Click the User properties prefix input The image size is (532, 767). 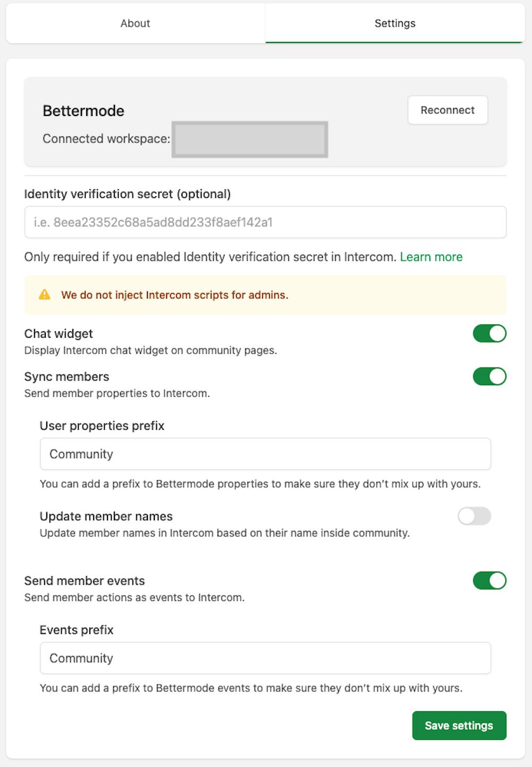pos(265,454)
